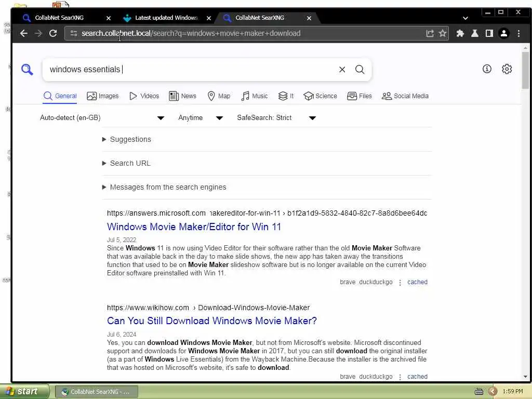Expand the Search URL section
The image size is (532, 399).
(126, 163)
